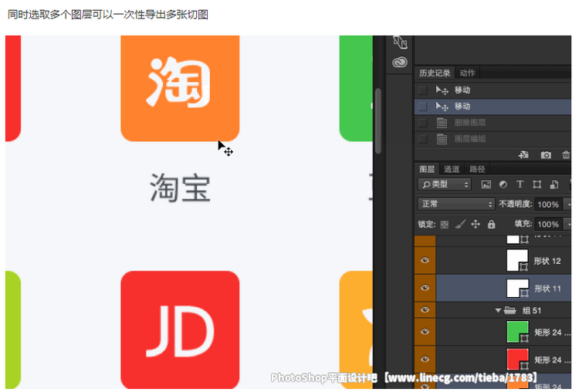Click move icon of highlighted 移动 history state
The height and width of the screenshot is (392, 579).
pyautogui.click(x=442, y=106)
